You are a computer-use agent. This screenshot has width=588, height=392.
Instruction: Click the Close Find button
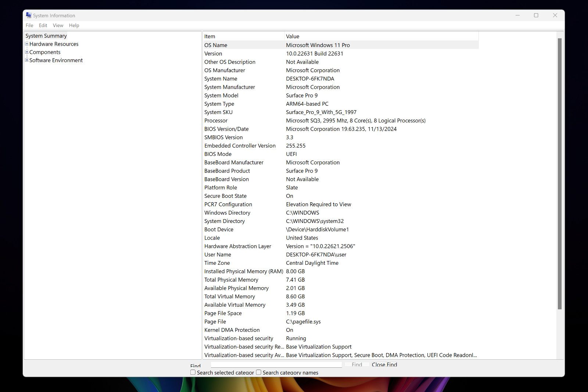pyautogui.click(x=384, y=364)
